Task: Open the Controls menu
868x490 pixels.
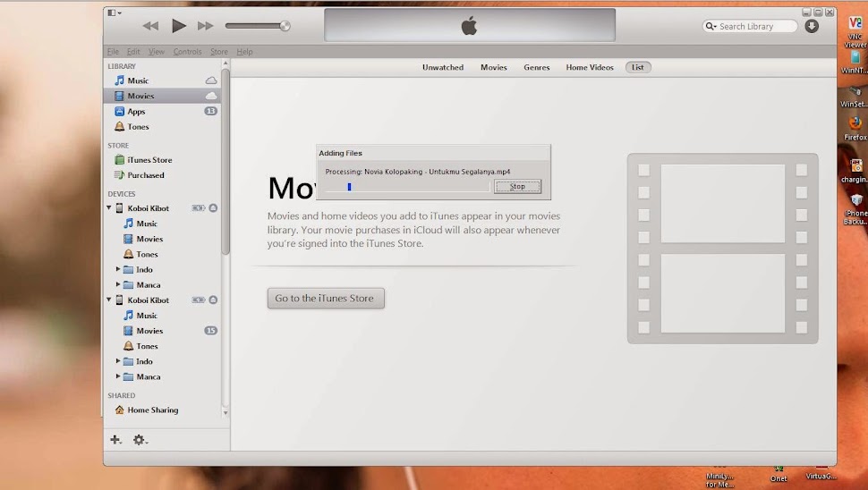Action: [x=187, y=52]
